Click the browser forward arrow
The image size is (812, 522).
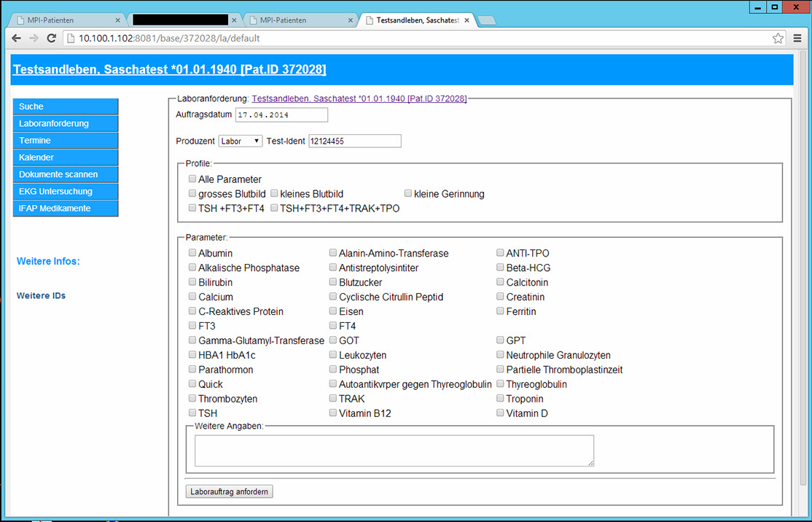point(34,38)
